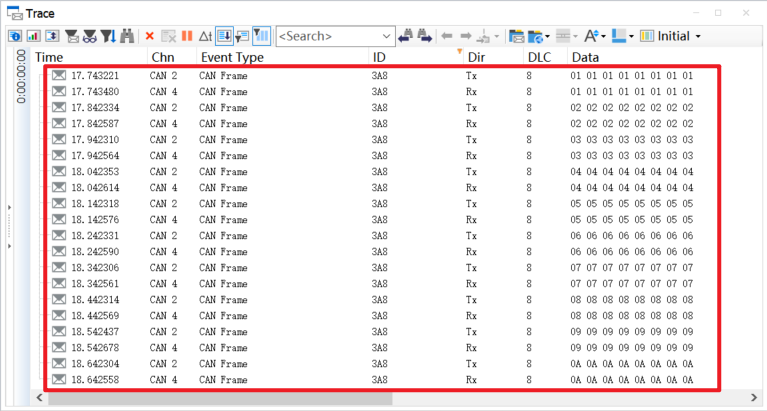Screen dimensions: 767x411
Task: Select timestamp 17.743480
Action: (x=95, y=91)
